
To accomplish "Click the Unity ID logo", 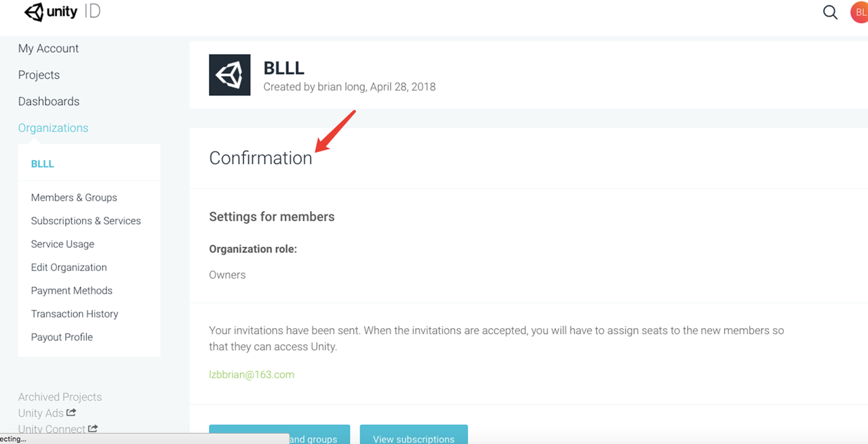I will pyautogui.click(x=62, y=12).
